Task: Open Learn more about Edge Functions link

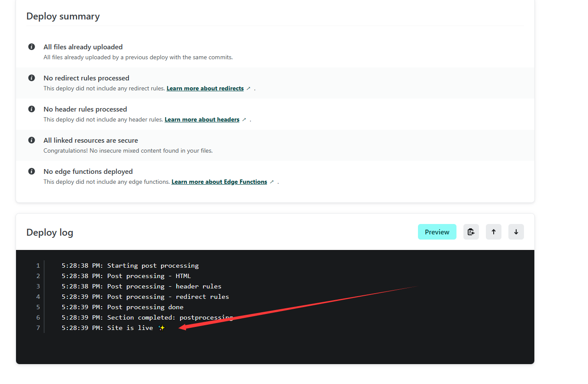Action: [x=219, y=182]
